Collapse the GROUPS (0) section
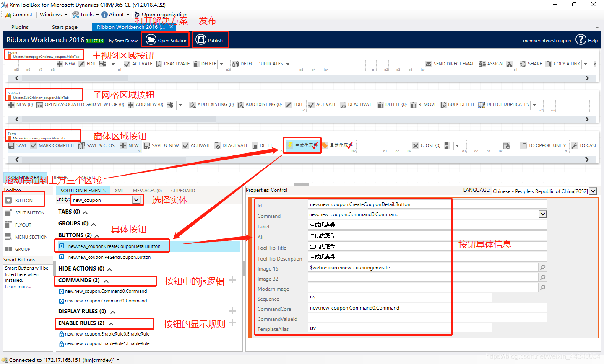 [x=94, y=224]
